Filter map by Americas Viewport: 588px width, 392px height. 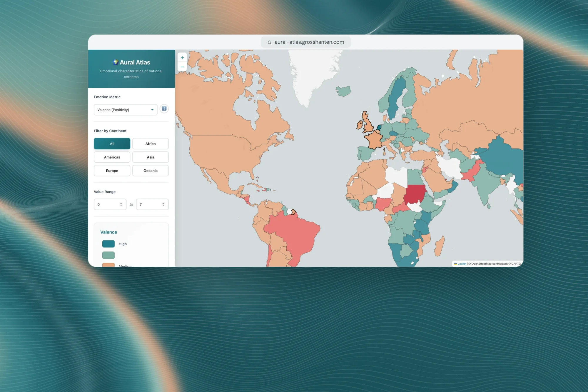coord(112,157)
